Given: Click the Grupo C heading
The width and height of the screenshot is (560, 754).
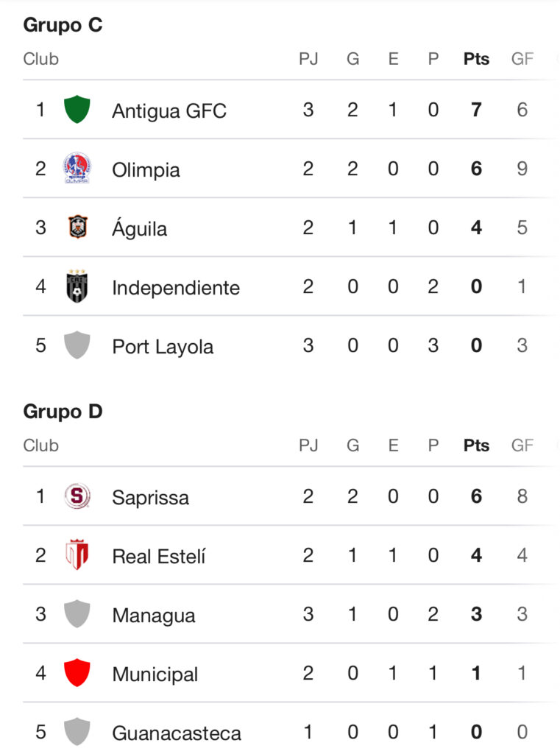Looking at the screenshot, I should 63,25.
